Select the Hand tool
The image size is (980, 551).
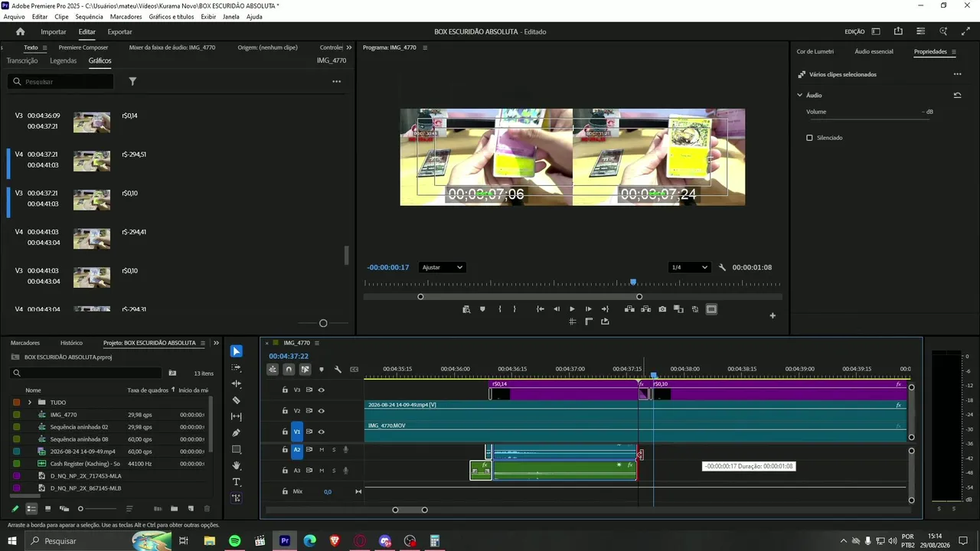point(237,465)
